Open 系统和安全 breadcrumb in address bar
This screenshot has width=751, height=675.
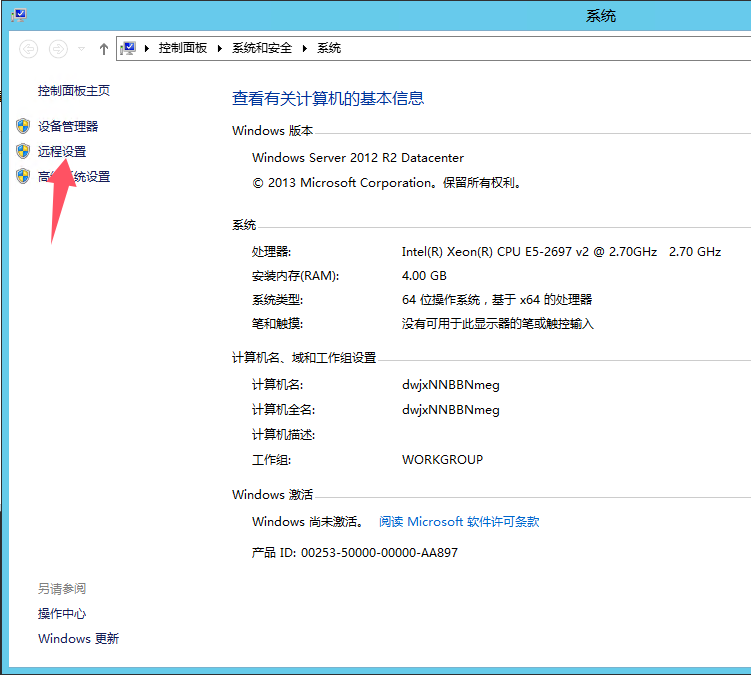pos(262,48)
